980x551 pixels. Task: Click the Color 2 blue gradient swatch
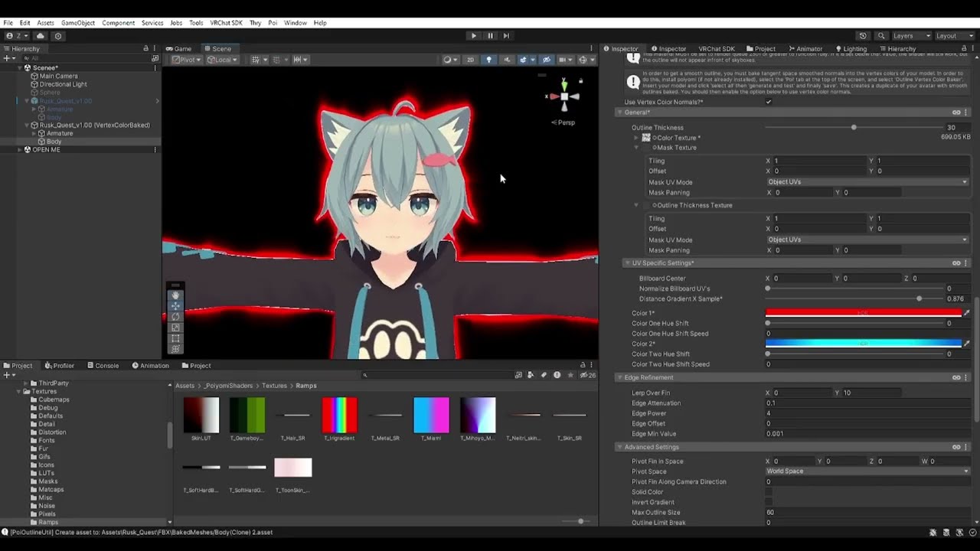pos(864,344)
